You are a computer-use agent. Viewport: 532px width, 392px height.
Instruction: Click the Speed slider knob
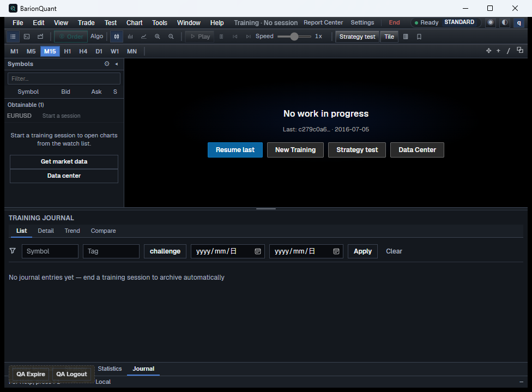pyautogui.click(x=294, y=37)
